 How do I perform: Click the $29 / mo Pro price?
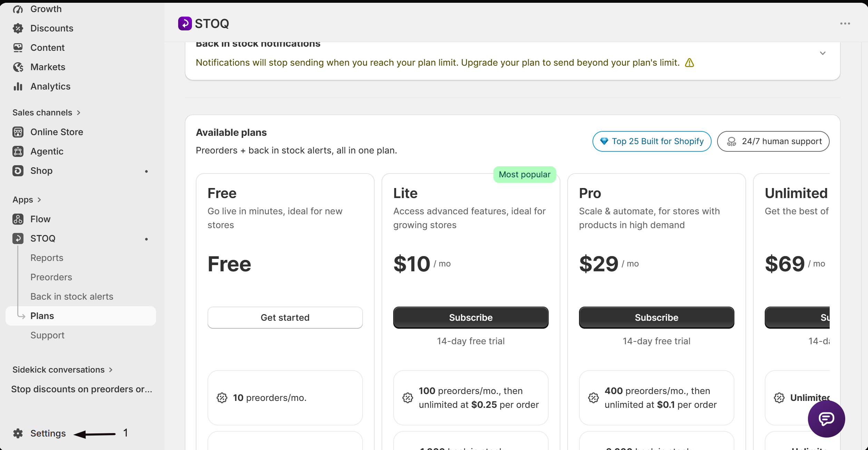(609, 264)
